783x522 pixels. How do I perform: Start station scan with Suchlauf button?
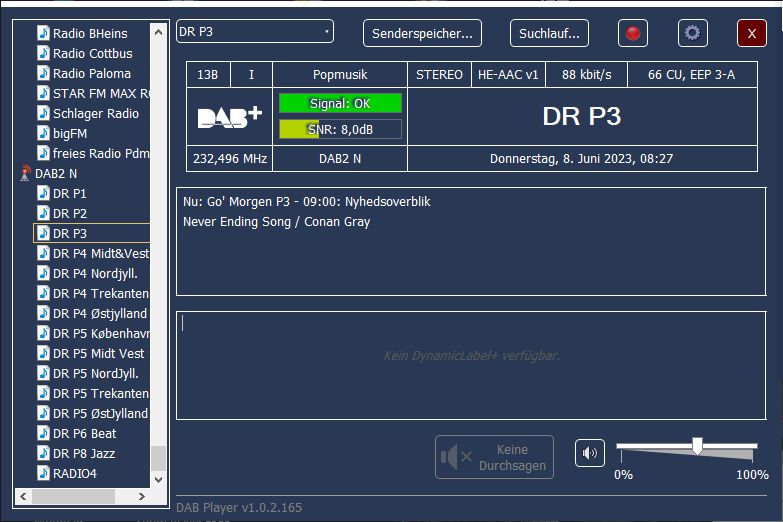point(549,33)
